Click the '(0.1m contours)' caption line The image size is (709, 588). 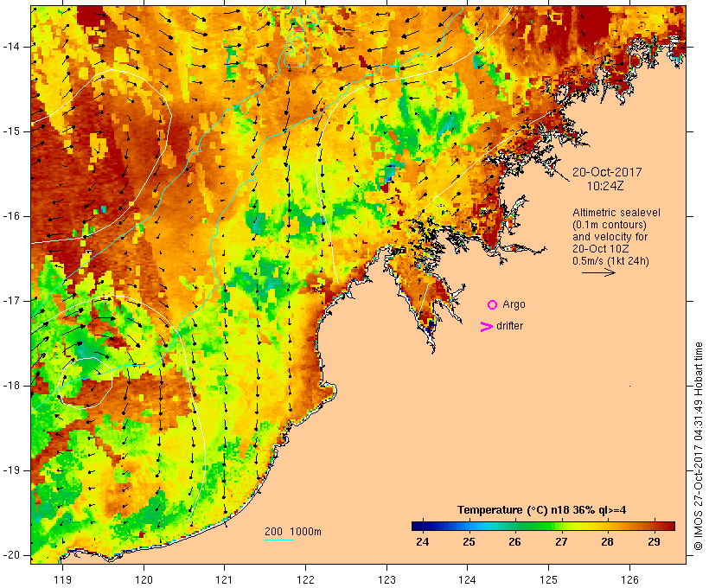point(610,225)
